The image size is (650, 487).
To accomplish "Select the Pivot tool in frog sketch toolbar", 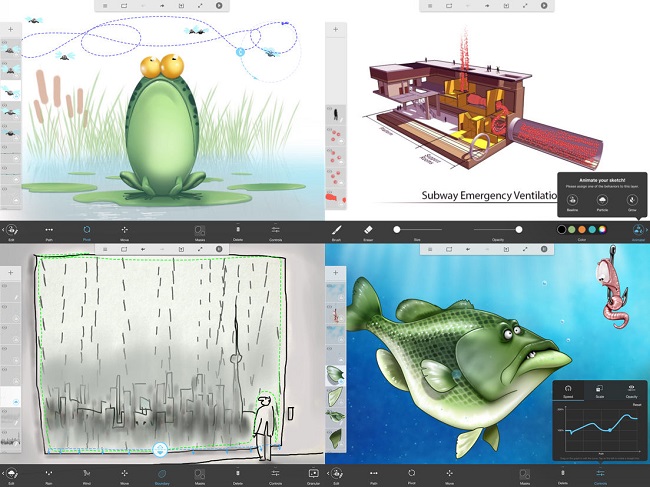I will pos(87,230).
